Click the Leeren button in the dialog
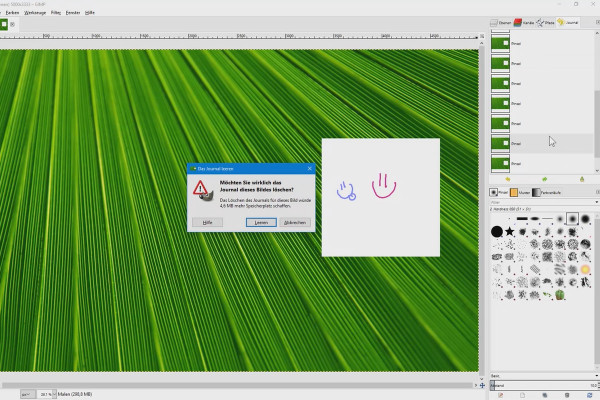This screenshot has height=400, width=600. (261, 222)
